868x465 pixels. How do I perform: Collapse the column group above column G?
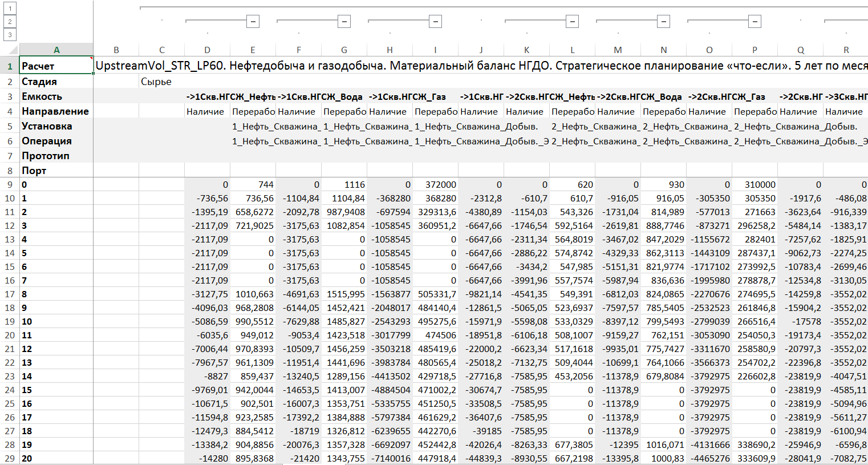point(344,22)
